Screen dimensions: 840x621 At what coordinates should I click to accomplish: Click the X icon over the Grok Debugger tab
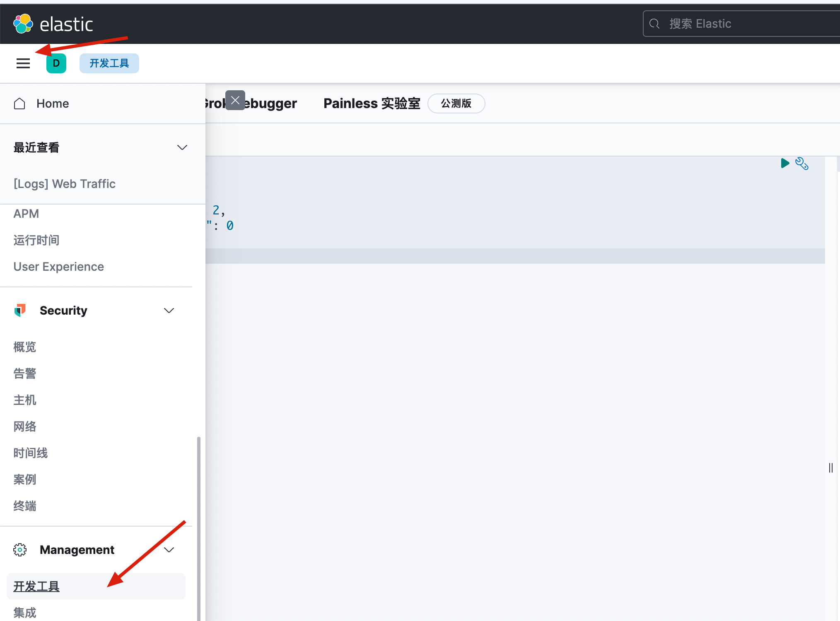click(235, 100)
